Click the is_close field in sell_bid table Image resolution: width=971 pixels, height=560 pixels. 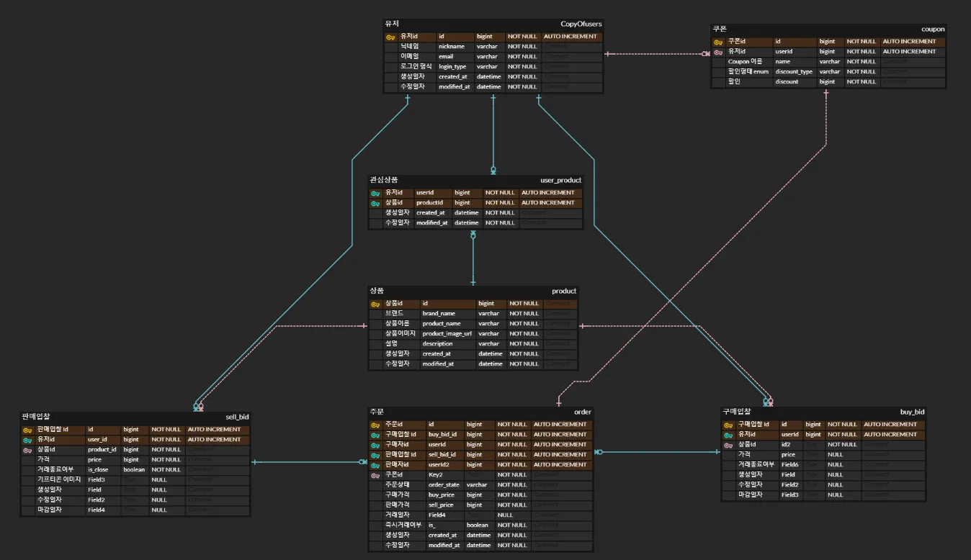coord(98,470)
